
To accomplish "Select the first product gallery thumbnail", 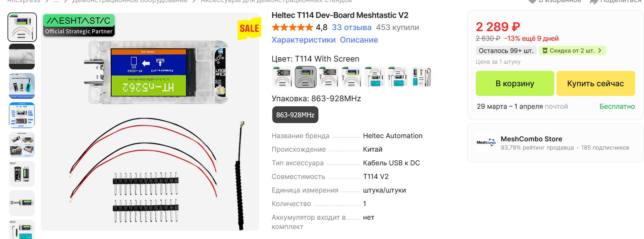I will pos(22,27).
